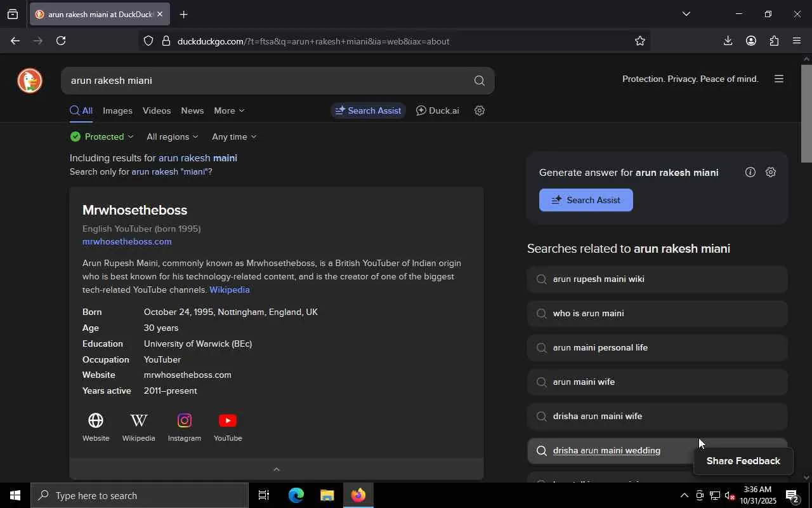Viewport: 812px width, 508px height.
Task: Open the Firefox View tab list icon
Action: tap(13, 14)
